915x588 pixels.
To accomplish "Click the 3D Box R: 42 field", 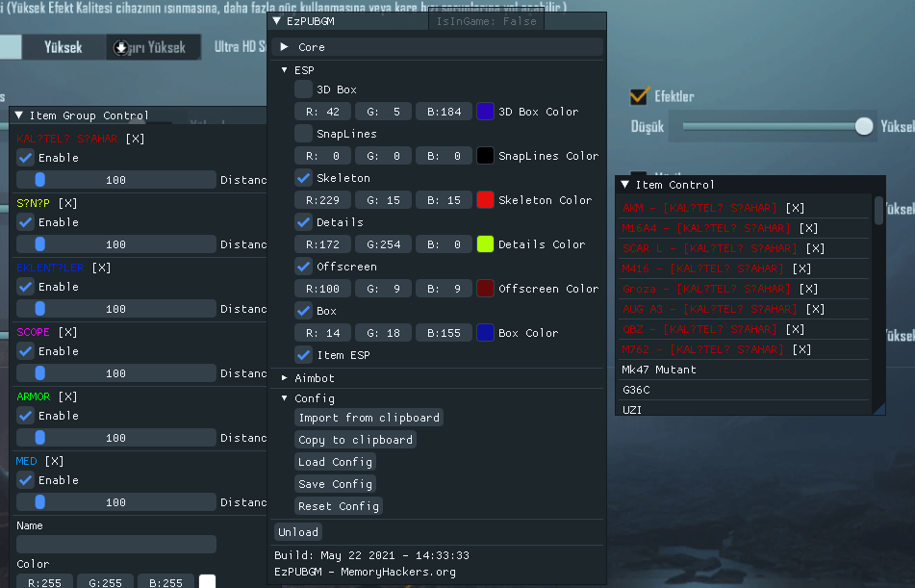I will (x=322, y=112).
